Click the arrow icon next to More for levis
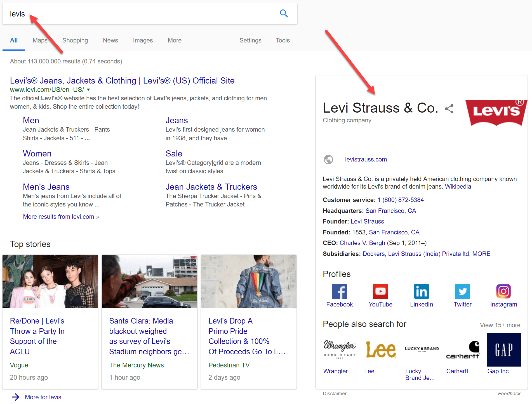Screen dimensions: 532x404 click(x=16, y=397)
